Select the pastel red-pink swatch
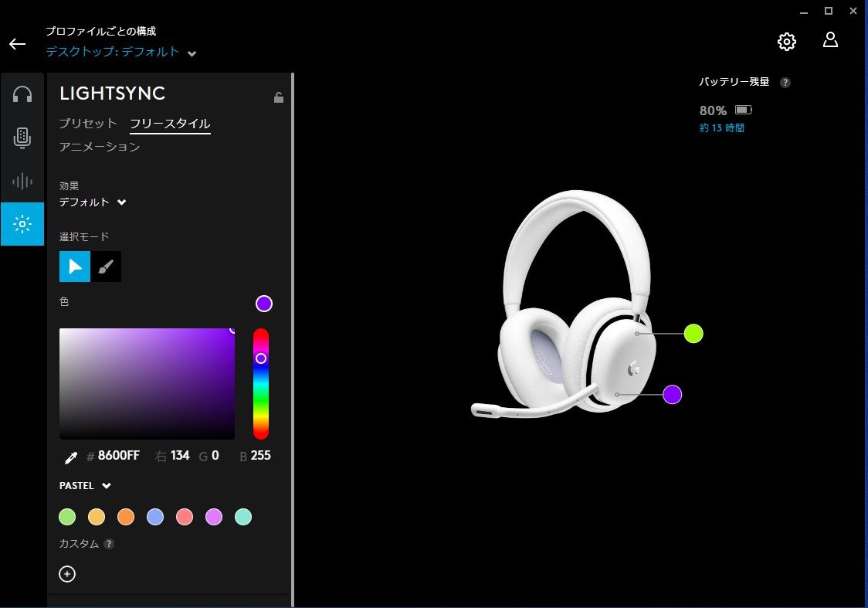The height and width of the screenshot is (608, 868). coord(185,517)
